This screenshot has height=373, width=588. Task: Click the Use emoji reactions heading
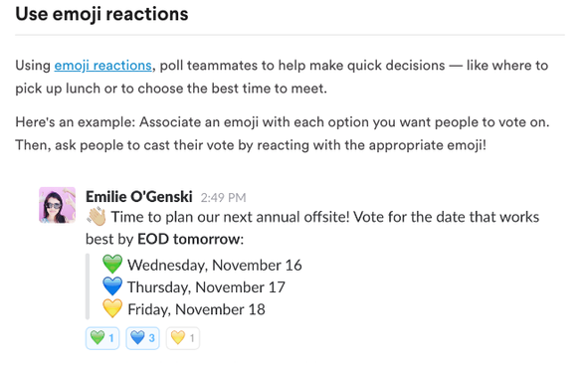[x=101, y=14]
